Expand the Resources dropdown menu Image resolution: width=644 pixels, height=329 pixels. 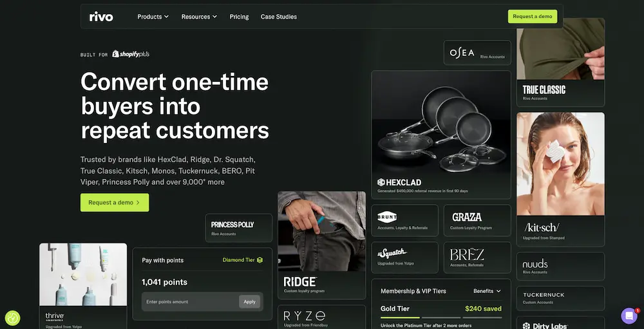pyautogui.click(x=199, y=17)
